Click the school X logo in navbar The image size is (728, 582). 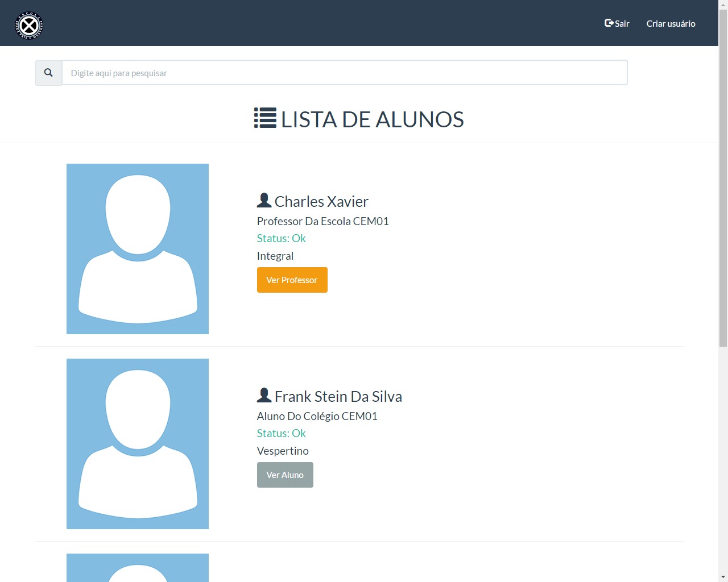29,25
